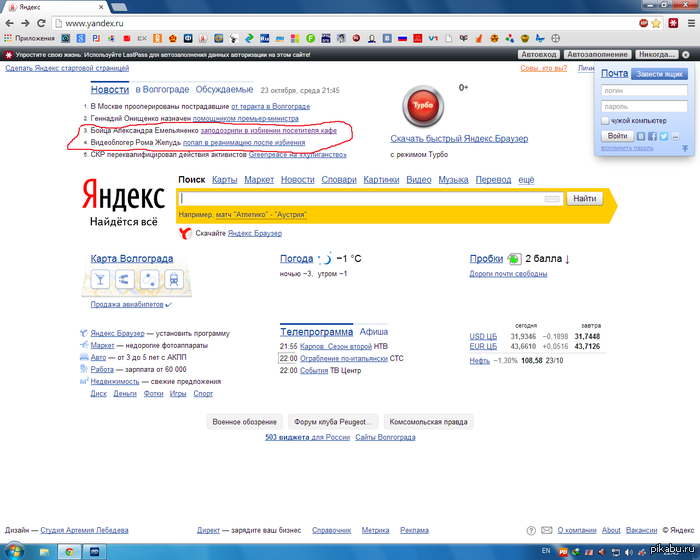Click the VK login icon
700x560 pixels.
click(641, 135)
